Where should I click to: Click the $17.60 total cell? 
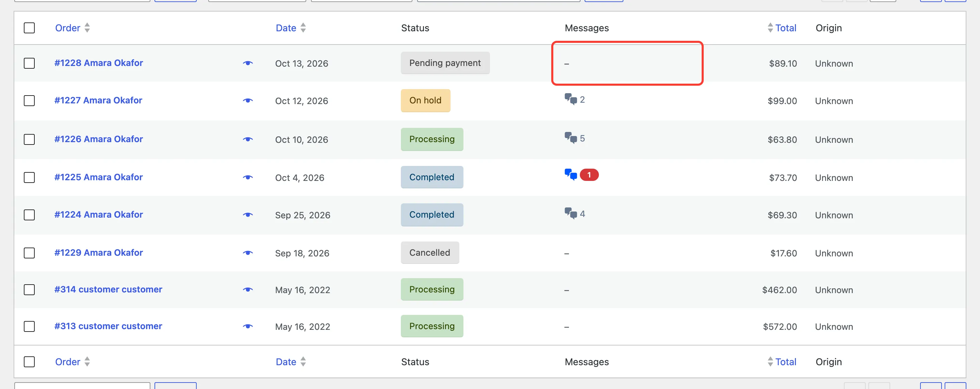784,253
